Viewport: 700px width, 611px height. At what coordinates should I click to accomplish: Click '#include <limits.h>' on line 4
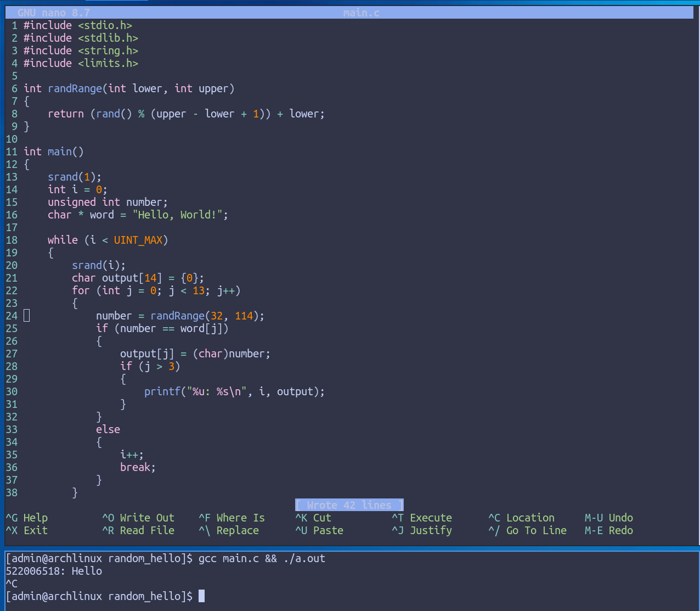[81, 63]
